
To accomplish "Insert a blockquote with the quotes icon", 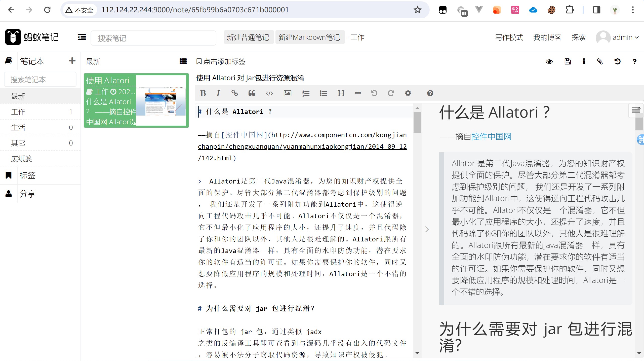I will (x=252, y=93).
